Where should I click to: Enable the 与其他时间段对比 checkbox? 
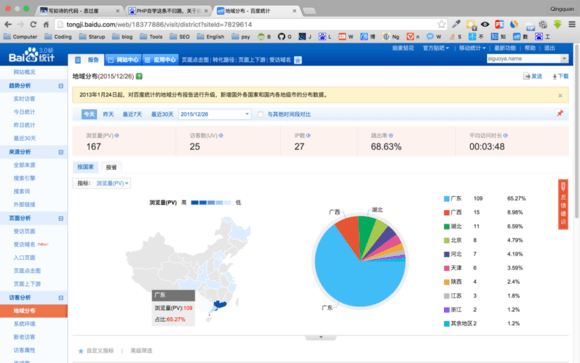(x=260, y=114)
